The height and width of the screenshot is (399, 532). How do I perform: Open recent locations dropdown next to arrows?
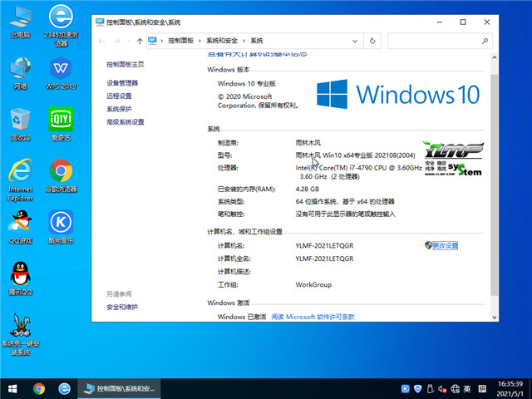129,41
